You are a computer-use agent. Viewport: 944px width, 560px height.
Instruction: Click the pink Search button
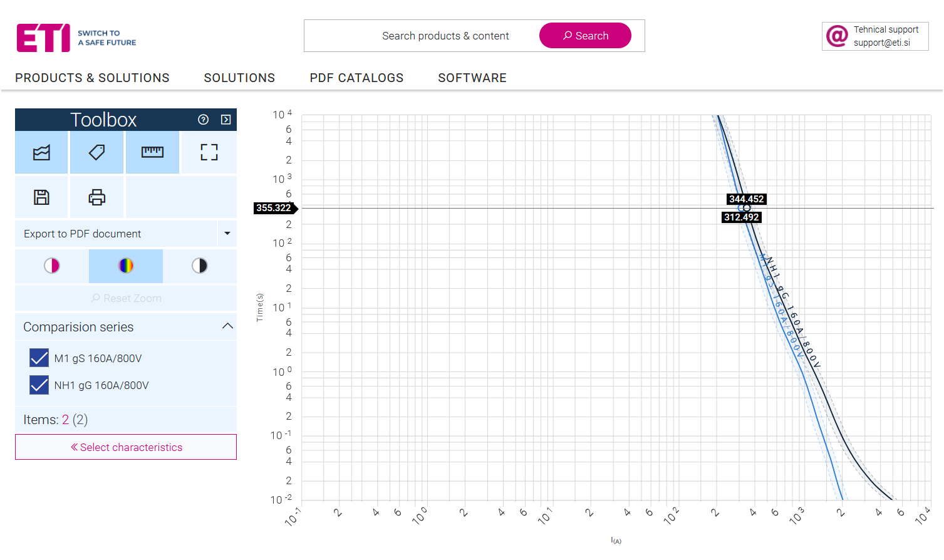585,36
